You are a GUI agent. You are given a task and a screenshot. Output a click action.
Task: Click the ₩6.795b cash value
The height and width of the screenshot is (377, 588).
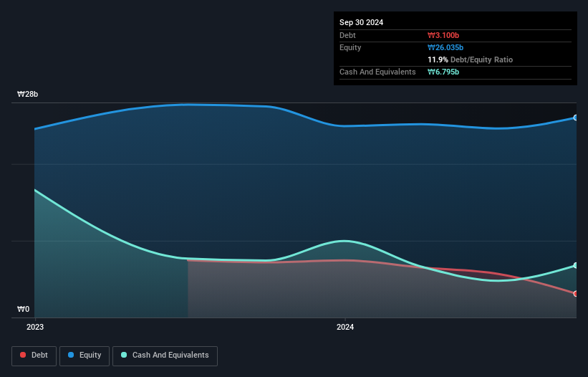(443, 72)
